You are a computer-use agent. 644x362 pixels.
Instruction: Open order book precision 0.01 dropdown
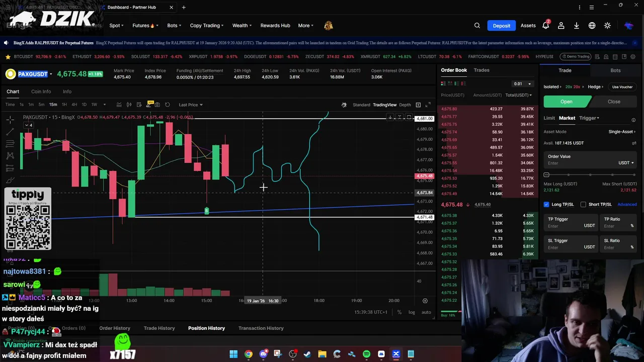click(522, 84)
